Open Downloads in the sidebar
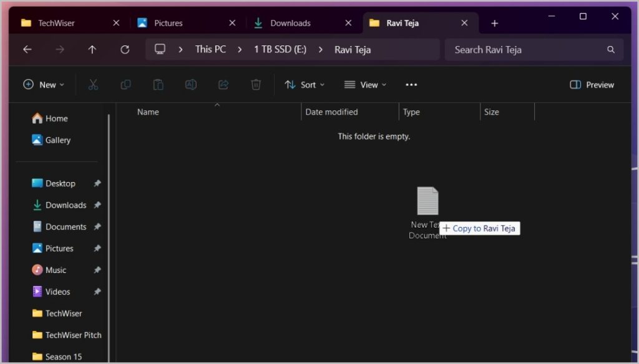 tap(59, 205)
